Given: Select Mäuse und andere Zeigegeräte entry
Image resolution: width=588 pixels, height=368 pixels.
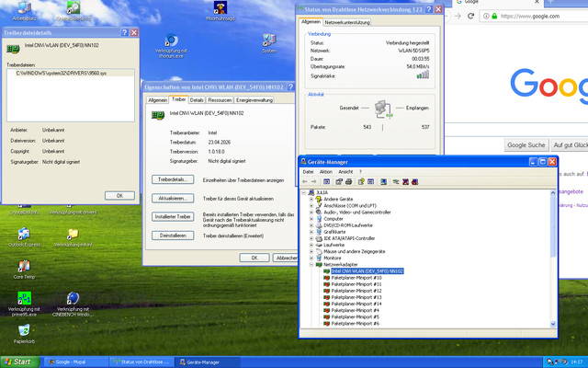Looking at the screenshot, I should click(x=355, y=251).
